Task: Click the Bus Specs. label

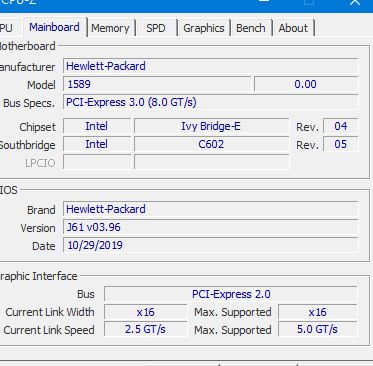Action: (29, 103)
